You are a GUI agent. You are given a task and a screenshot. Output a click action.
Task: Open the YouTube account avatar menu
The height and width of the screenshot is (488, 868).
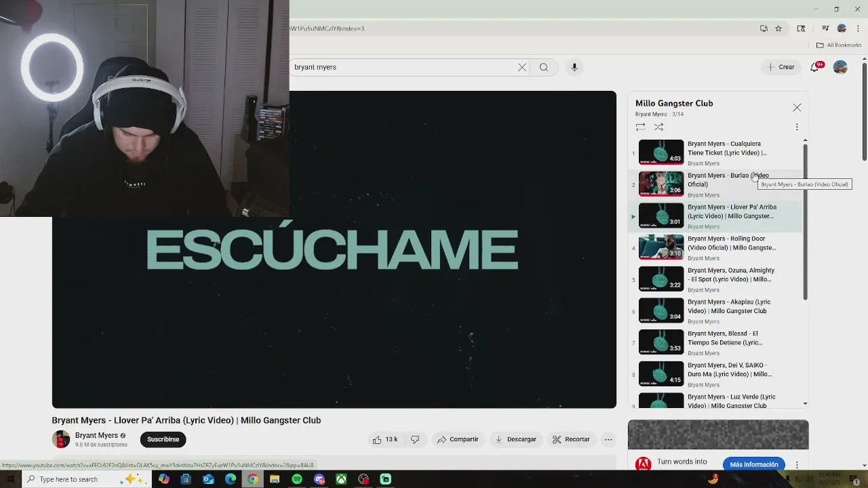click(840, 67)
